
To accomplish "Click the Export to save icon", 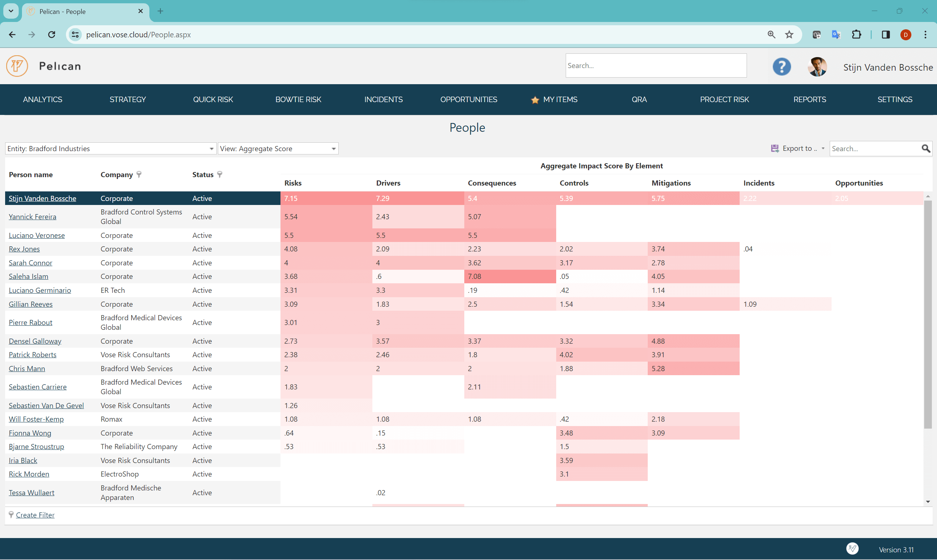I will tap(774, 149).
